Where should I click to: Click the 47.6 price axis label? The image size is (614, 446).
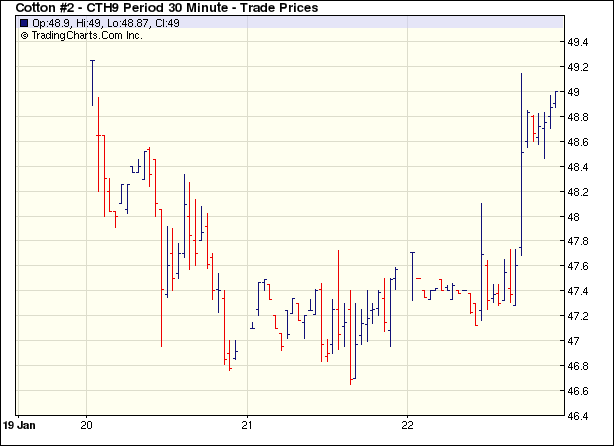(579, 267)
